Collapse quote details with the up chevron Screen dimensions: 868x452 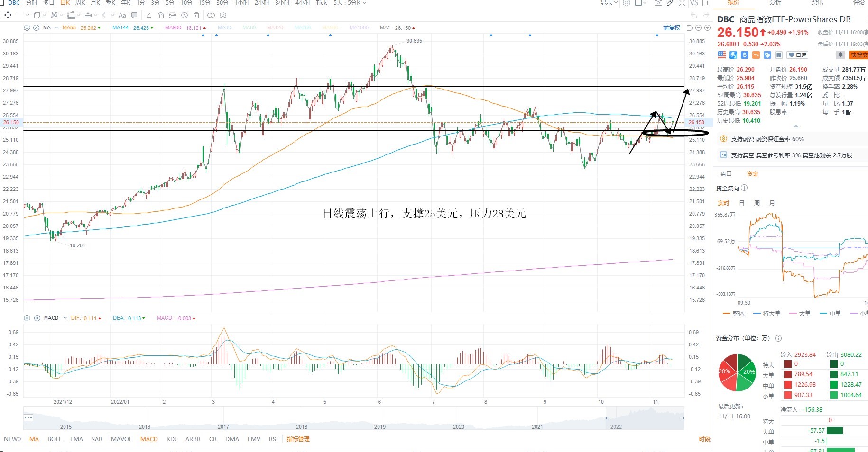(x=796, y=127)
